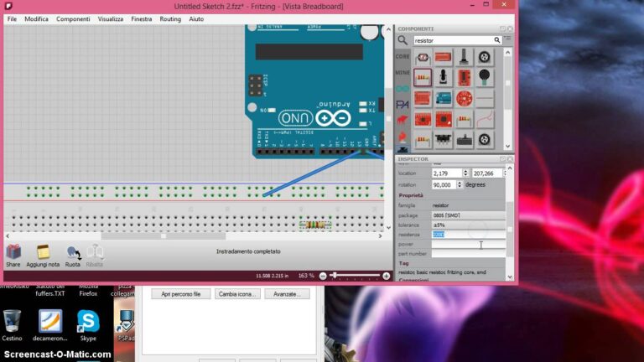The height and width of the screenshot is (362, 644).
Task: Select the red breakout board in the second row
Action: click(x=464, y=78)
